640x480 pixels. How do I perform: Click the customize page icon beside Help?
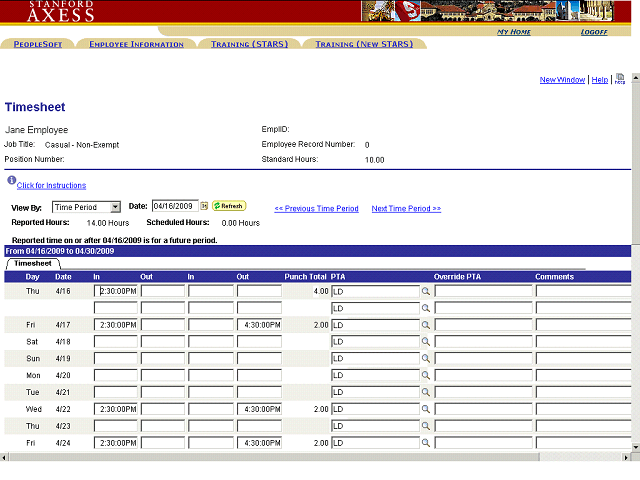pyautogui.click(x=620, y=79)
